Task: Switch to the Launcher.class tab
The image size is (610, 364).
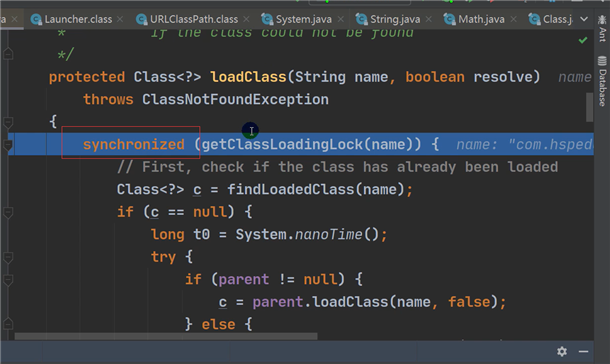Action: pyautogui.click(x=78, y=19)
